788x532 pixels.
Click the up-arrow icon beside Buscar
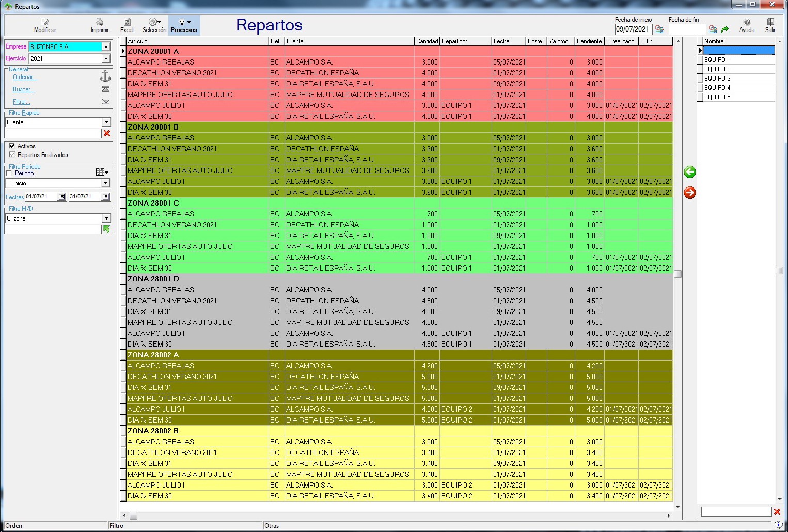point(106,89)
